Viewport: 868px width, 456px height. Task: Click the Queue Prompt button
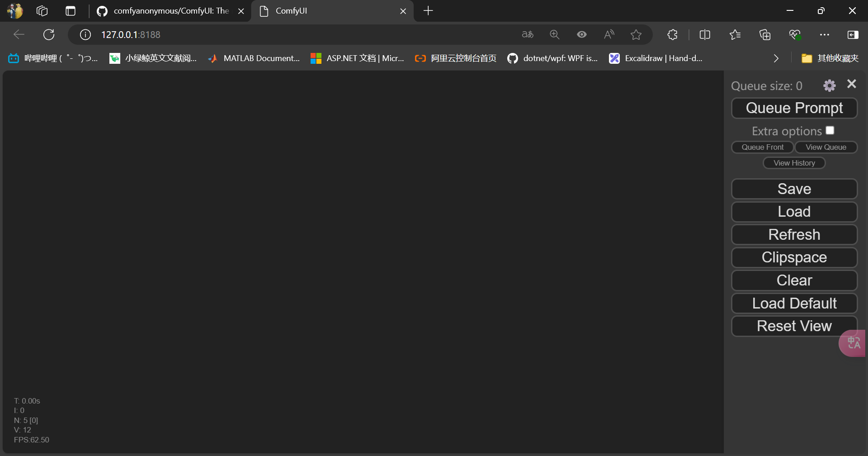(794, 108)
